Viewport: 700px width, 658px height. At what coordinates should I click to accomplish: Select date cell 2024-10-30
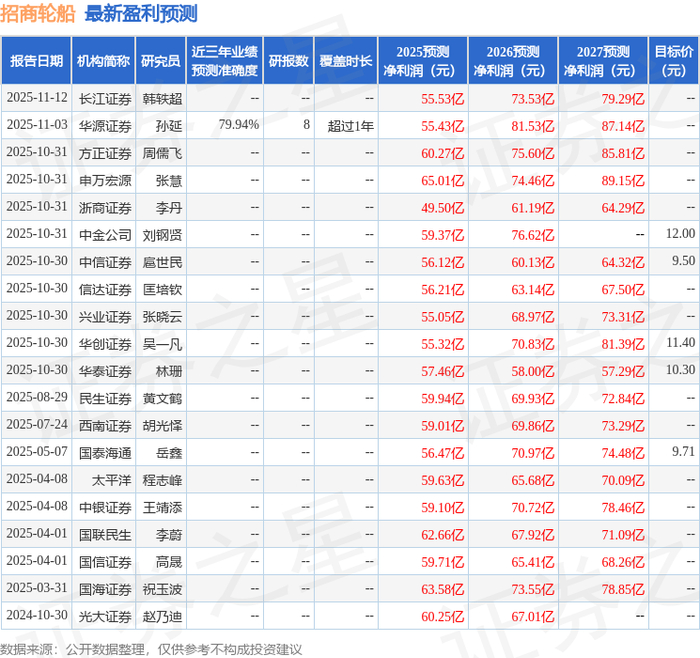tap(37, 615)
